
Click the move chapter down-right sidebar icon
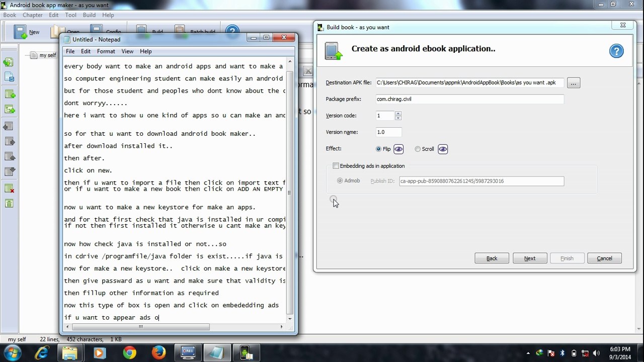(9, 156)
